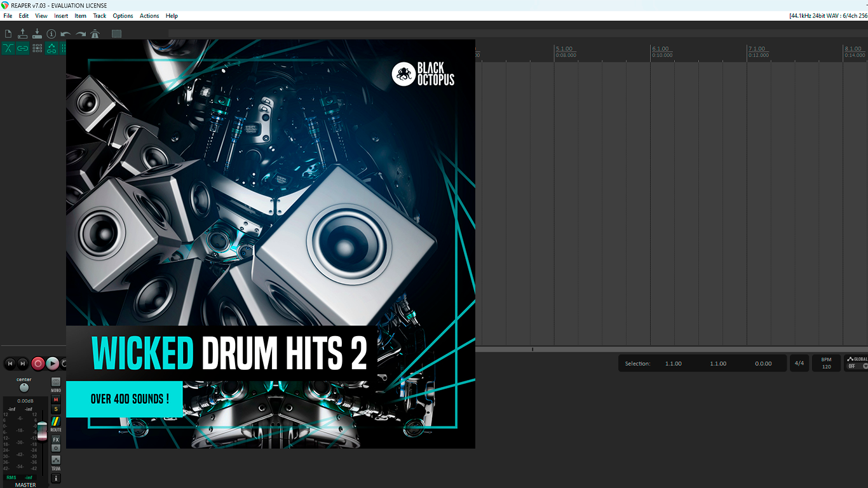Click the selection start value field
868x488 pixels.
coord(674,363)
